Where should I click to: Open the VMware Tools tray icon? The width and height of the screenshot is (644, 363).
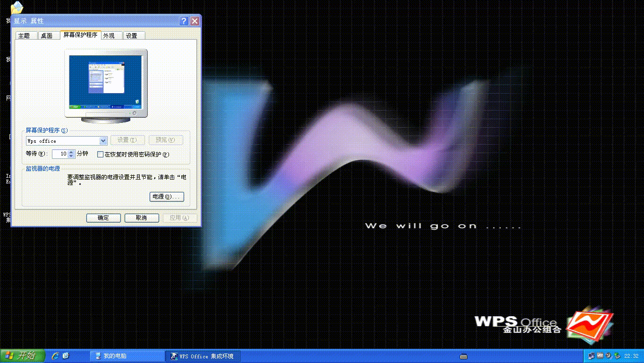pyautogui.click(x=600, y=356)
